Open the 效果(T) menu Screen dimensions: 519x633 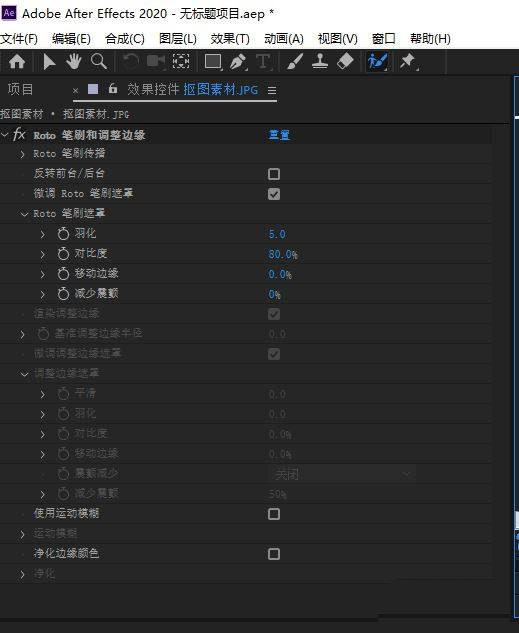tap(230, 39)
